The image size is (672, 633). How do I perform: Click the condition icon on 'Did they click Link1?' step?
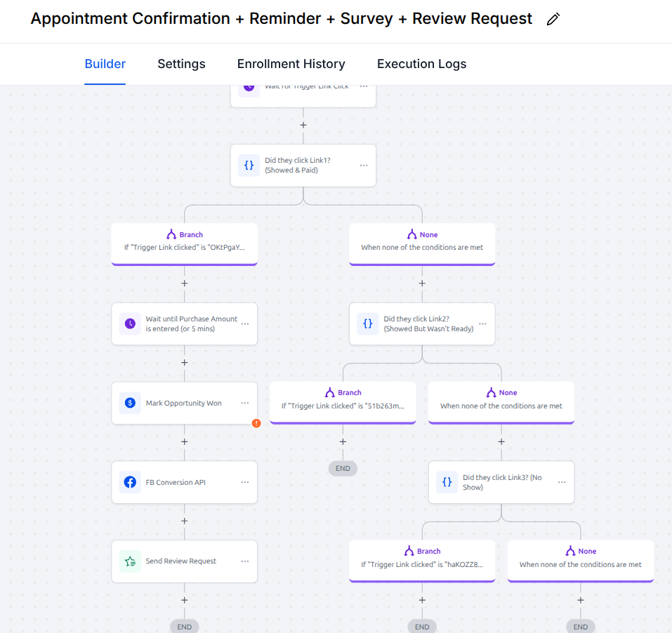(249, 165)
